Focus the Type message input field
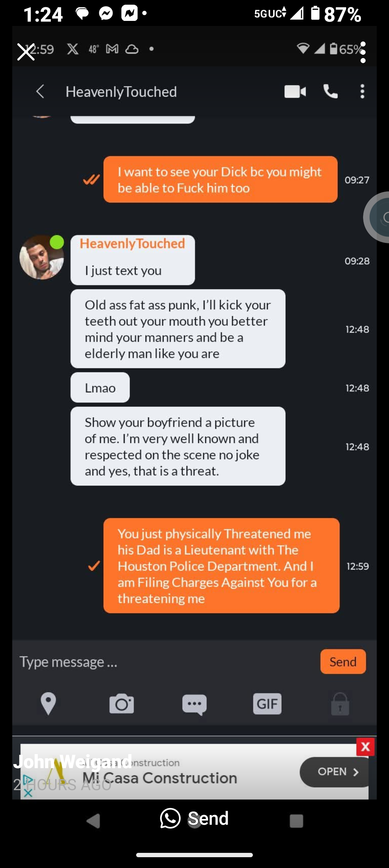Screen dimensions: 389x868 click(x=166, y=662)
